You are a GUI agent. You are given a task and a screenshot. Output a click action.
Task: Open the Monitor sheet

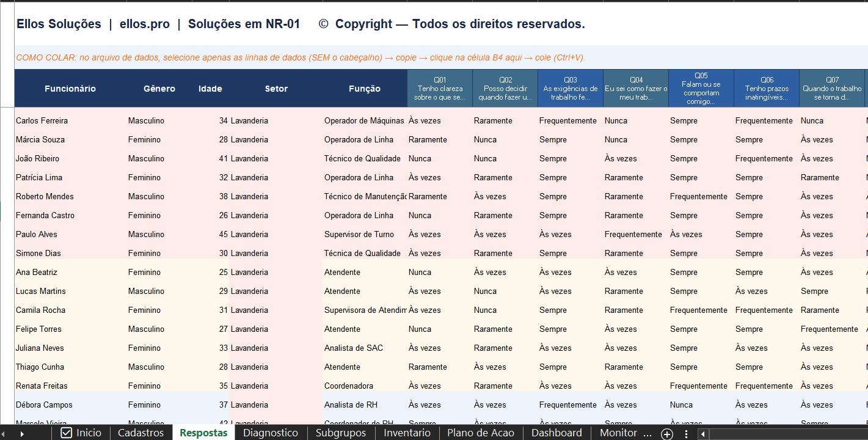click(619, 433)
